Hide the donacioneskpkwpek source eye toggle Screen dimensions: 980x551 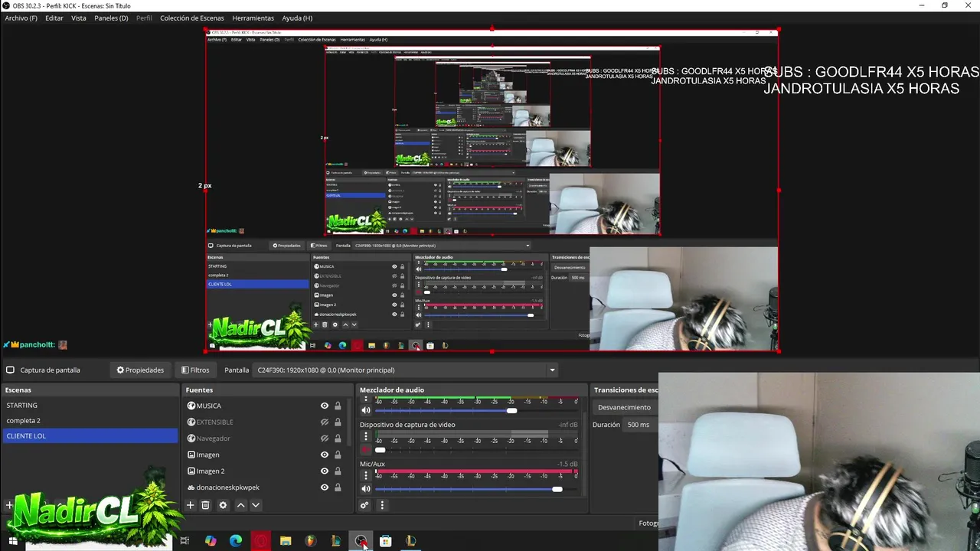coord(325,487)
